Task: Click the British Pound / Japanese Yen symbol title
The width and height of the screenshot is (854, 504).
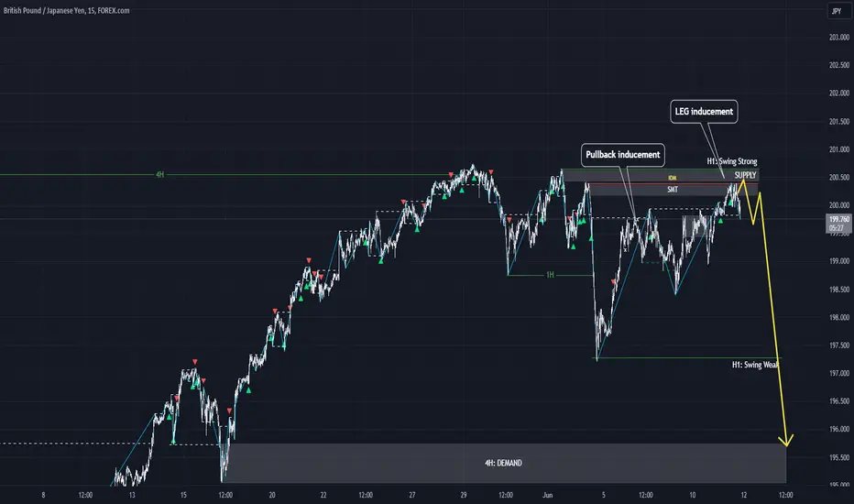Action: tap(67, 10)
